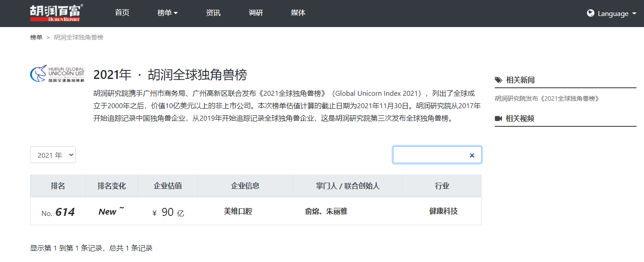Open the Hurun Report logo homepage

pos(56,13)
